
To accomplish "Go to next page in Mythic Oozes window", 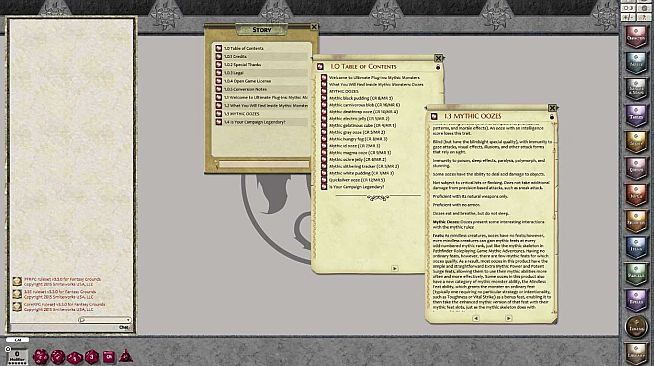I will tap(508, 318).
